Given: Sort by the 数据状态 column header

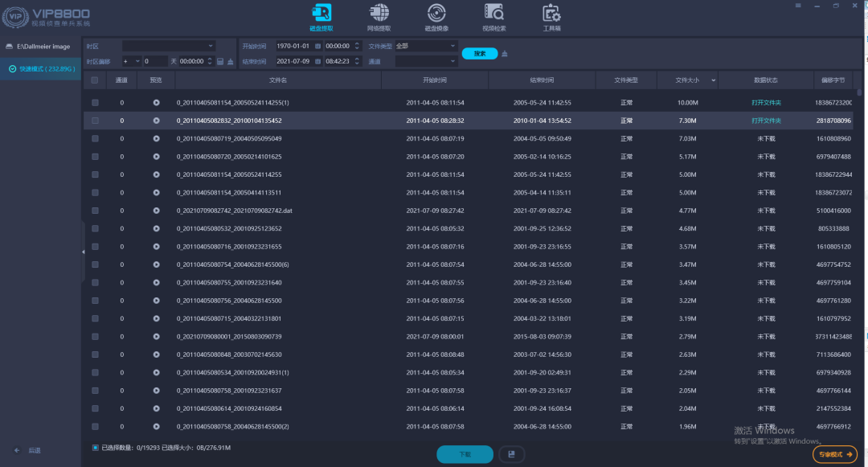Looking at the screenshot, I should (x=766, y=80).
